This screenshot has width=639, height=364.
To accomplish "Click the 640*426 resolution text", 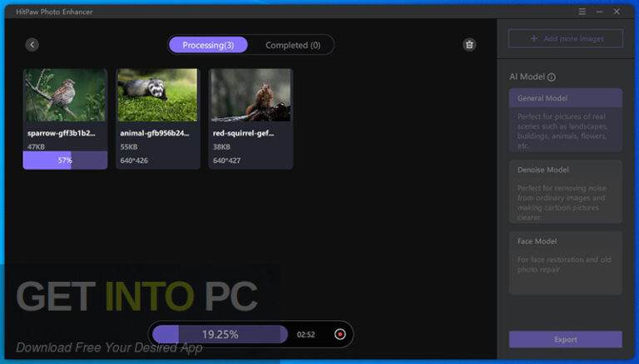I will [x=134, y=160].
